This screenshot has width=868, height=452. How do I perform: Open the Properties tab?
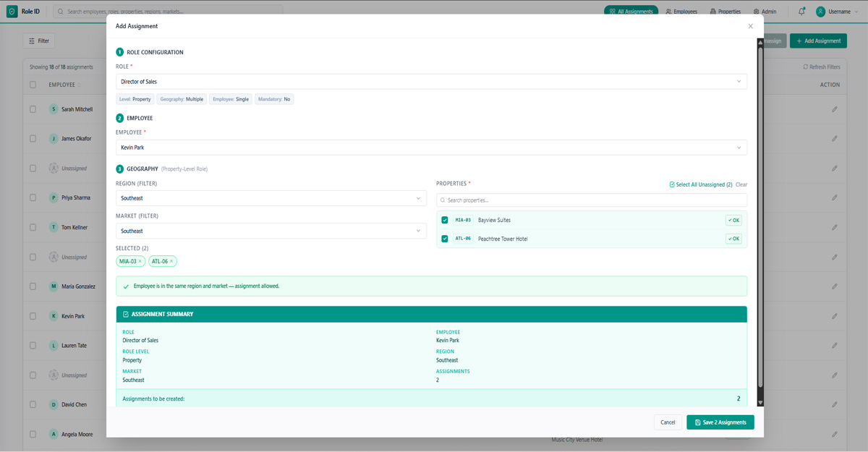pyautogui.click(x=726, y=12)
